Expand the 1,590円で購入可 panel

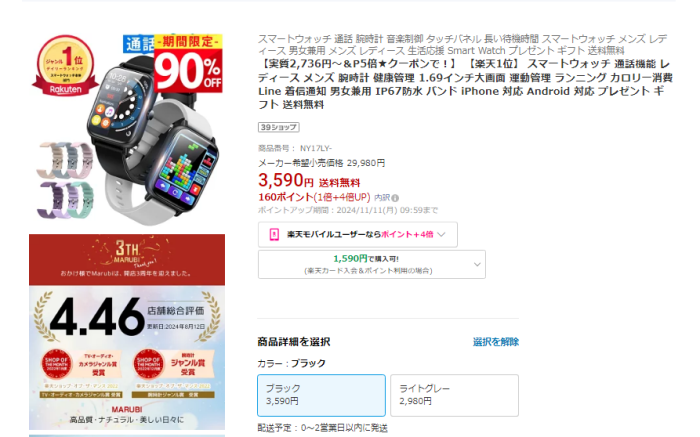pos(371,264)
